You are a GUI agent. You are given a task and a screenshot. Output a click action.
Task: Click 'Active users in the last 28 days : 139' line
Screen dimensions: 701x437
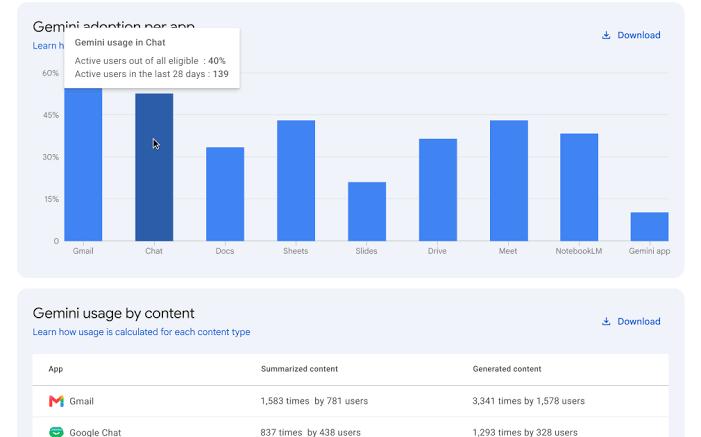coord(152,74)
